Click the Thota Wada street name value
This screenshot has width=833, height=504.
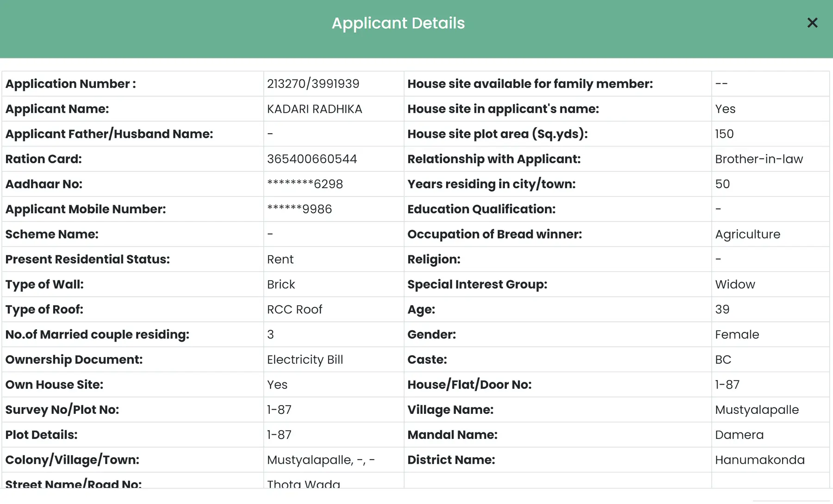click(304, 483)
